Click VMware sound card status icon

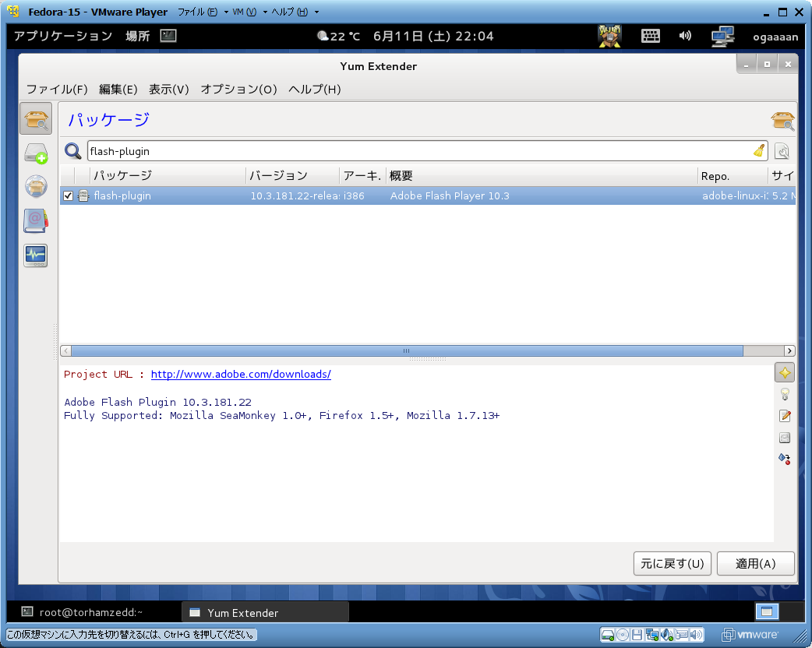667,635
